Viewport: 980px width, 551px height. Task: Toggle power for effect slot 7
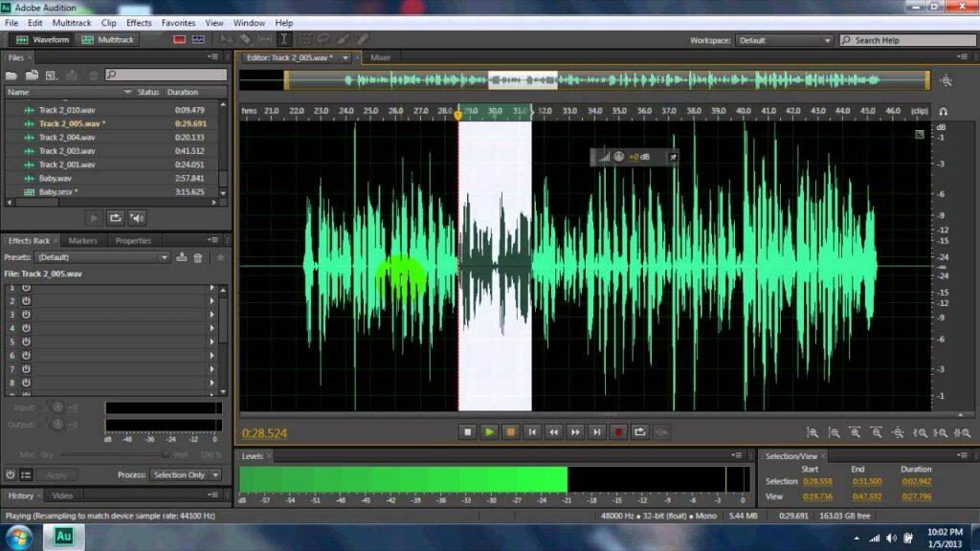point(26,369)
